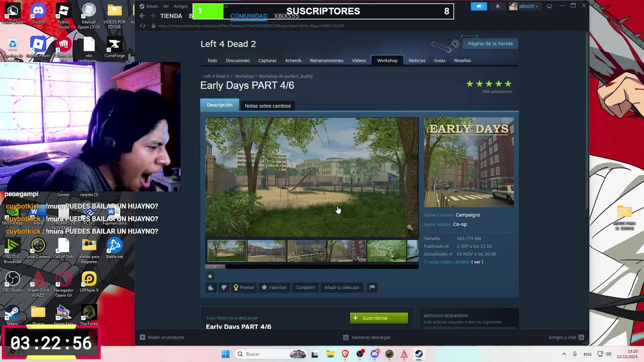Open the Artwork tab
This screenshot has height=362, width=644.
click(x=293, y=60)
